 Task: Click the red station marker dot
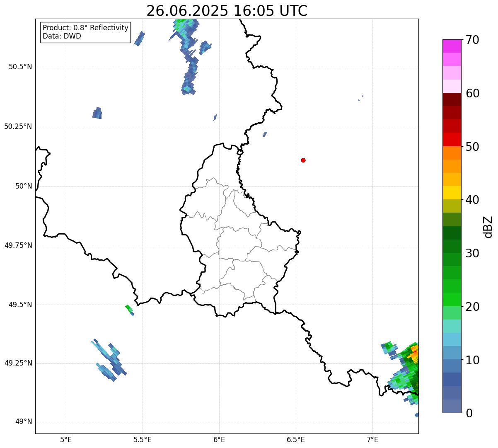tap(303, 160)
